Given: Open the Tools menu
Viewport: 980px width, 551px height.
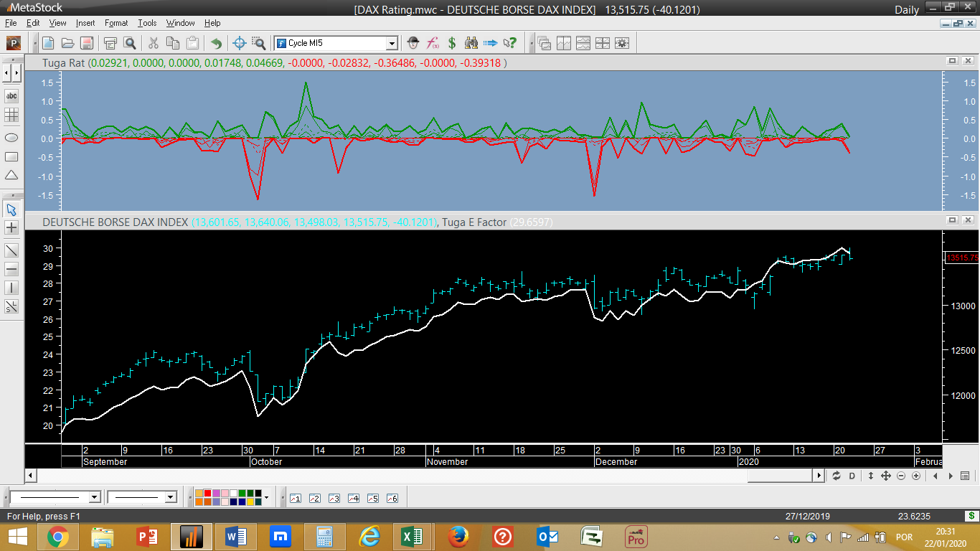Looking at the screenshot, I should [x=147, y=23].
